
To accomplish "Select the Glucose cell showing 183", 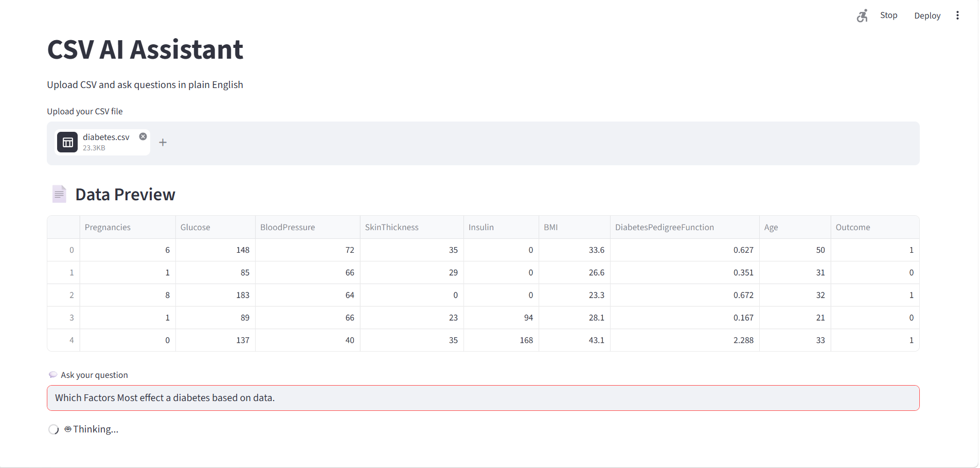I will (x=216, y=295).
